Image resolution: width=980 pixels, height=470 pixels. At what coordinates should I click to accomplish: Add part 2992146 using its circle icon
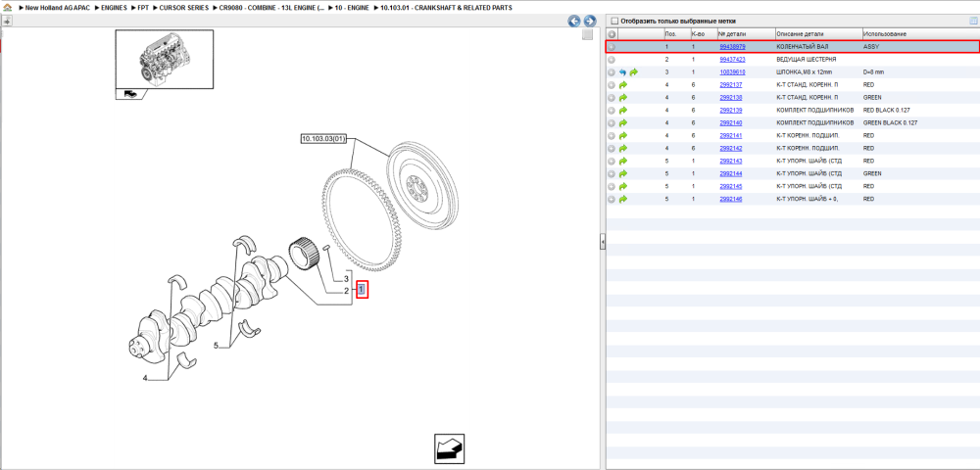pyautogui.click(x=612, y=199)
